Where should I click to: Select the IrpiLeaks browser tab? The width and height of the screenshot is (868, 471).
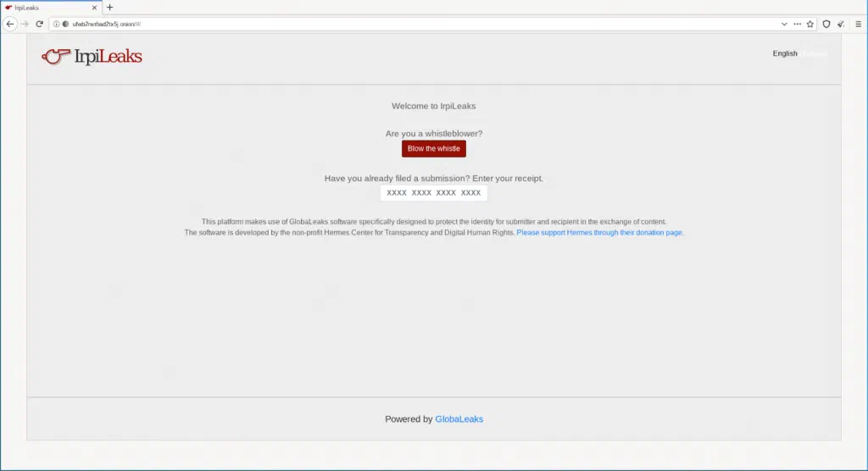(51, 8)
